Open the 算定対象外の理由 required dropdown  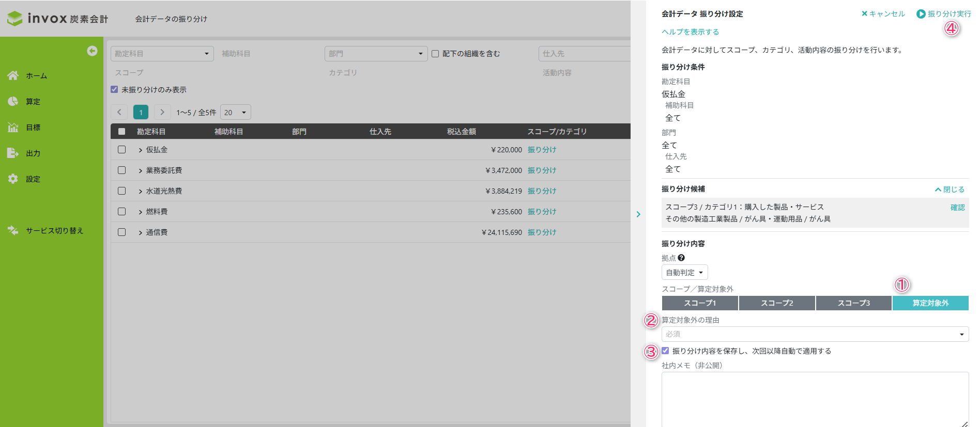(815, 334)
